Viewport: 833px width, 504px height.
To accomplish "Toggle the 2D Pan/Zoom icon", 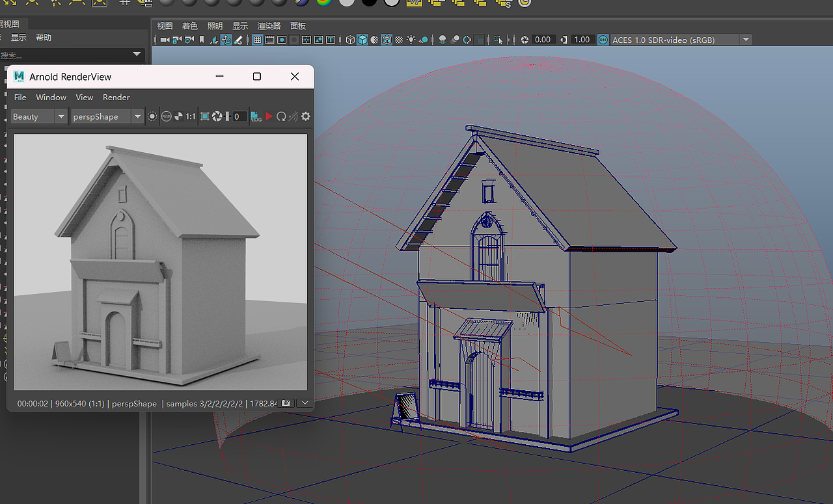I will [x=226, y=40].
